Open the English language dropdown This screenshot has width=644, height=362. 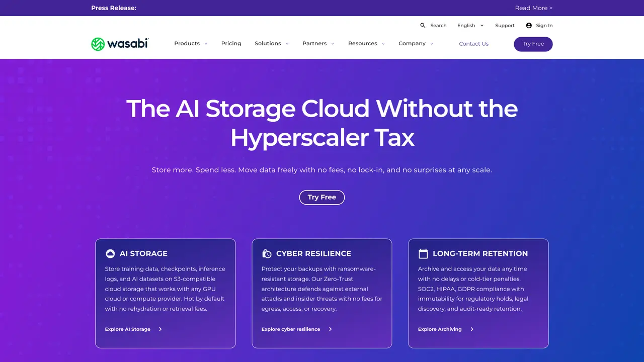point(470,26)
